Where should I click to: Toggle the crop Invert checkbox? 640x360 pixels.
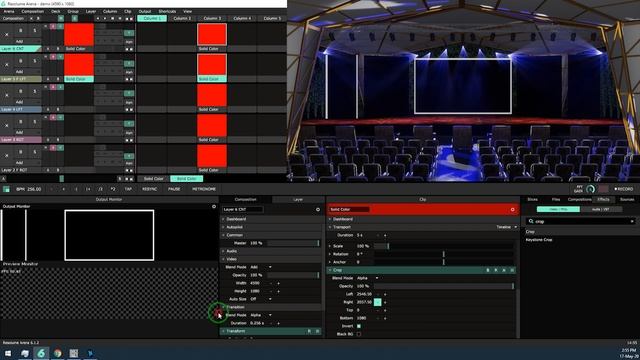359,326
